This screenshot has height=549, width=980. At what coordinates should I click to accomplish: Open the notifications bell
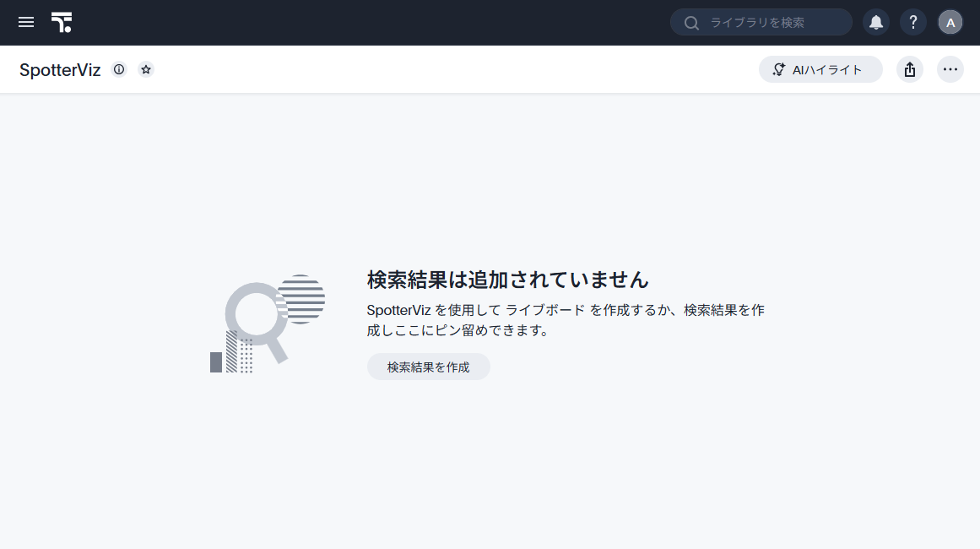(876, 23)
